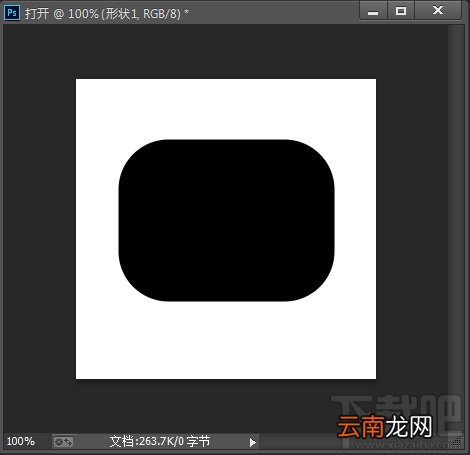Open status bar info arrow menu
The height and width of the screenshot is (455, 470).
click(x=253, y=442)
